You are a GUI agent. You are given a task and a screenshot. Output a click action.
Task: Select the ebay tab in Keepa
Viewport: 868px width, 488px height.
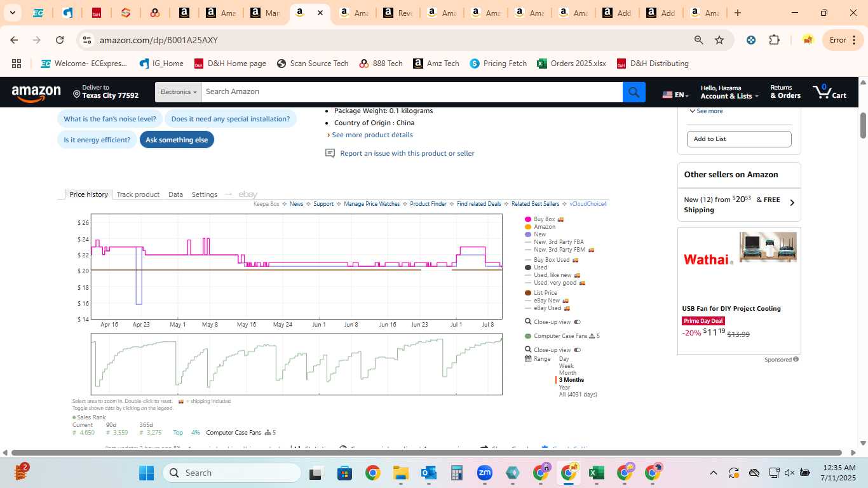pos(248,194)
